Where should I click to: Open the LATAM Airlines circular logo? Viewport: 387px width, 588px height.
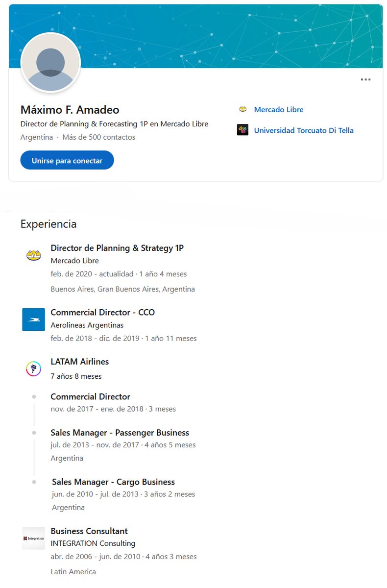click(x=33, y=368)
